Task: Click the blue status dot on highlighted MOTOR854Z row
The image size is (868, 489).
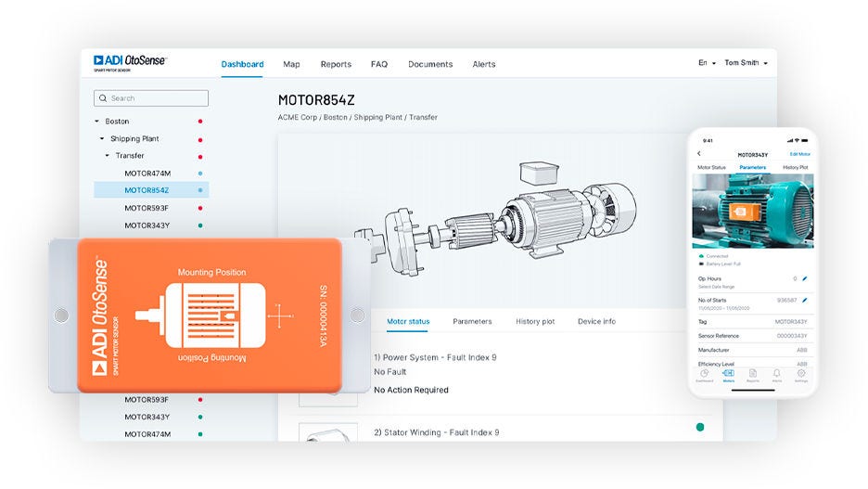Action: pyautogui.click(x=200, y=190)
